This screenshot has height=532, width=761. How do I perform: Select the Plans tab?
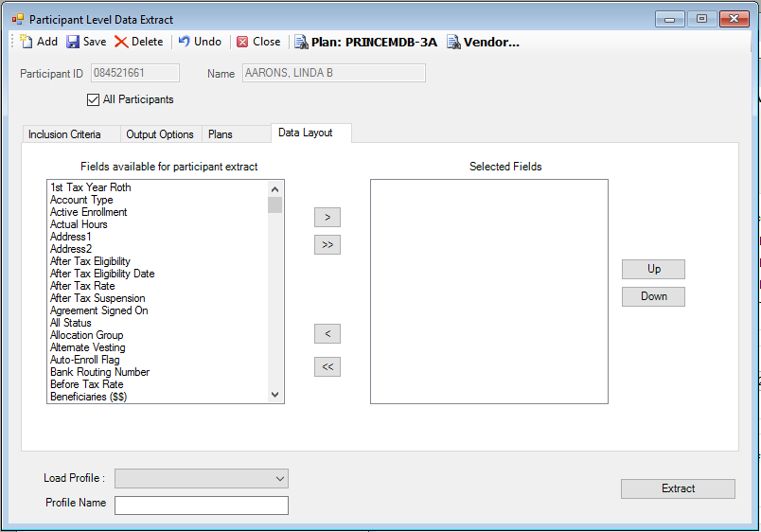[220, 134]
